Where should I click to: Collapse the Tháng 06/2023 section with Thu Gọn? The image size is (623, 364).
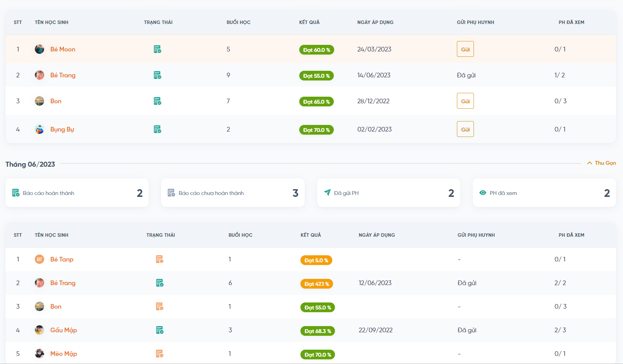[x=601, y=163]
